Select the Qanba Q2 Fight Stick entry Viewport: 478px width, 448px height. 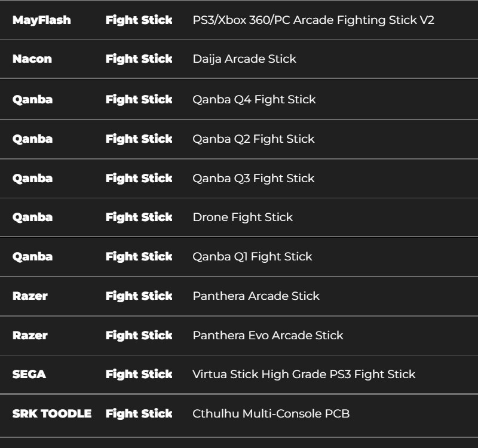(253, 139)
